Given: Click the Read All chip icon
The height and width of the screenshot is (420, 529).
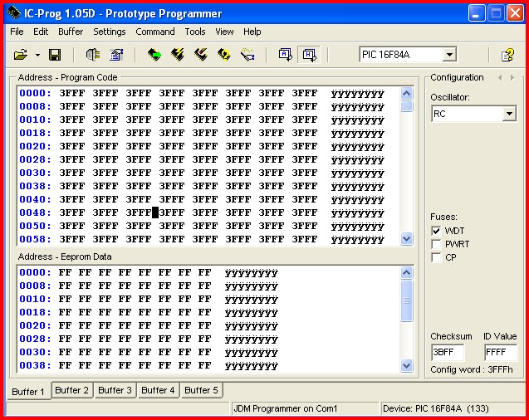Looking at the screenshot, I should [x=154, y=55].
